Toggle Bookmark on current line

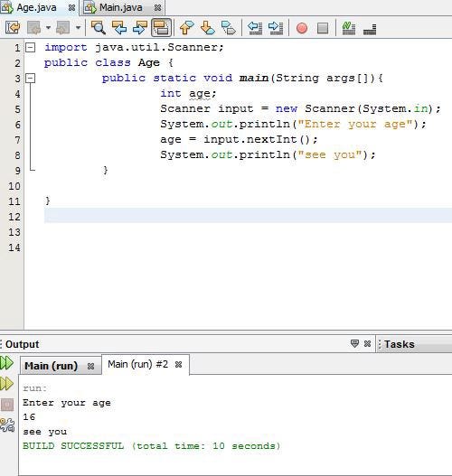[x=228, y=28]
